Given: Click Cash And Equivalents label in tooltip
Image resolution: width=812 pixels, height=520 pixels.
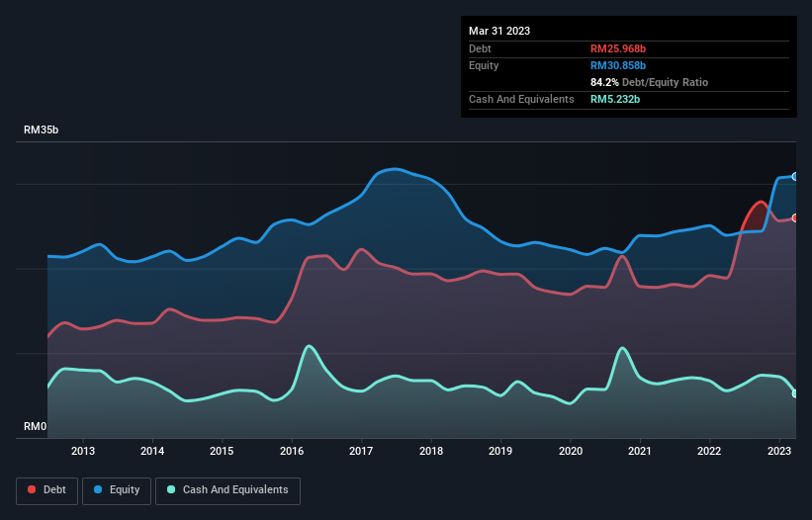Looking at the screenshot, I should [x=521, y=99].
